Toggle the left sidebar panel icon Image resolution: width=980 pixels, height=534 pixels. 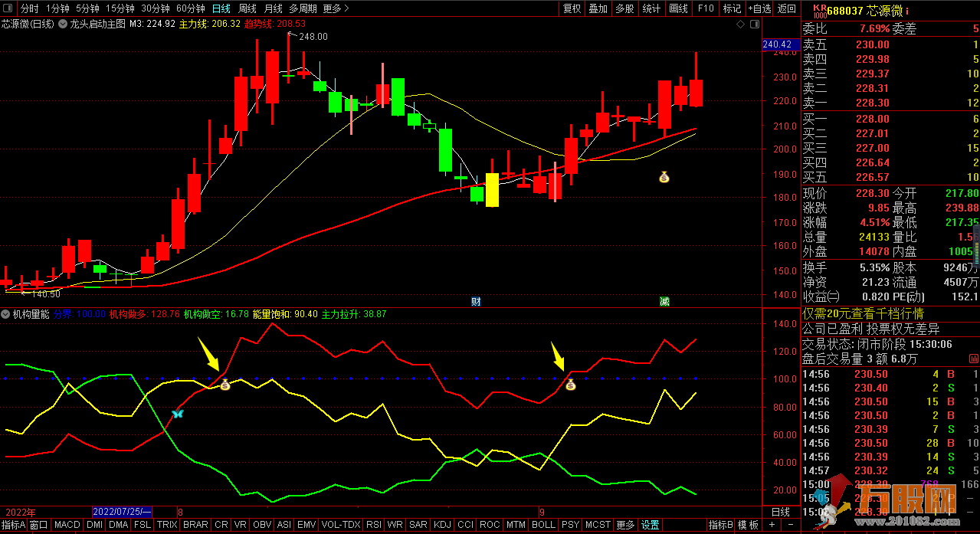coord(7,8)
